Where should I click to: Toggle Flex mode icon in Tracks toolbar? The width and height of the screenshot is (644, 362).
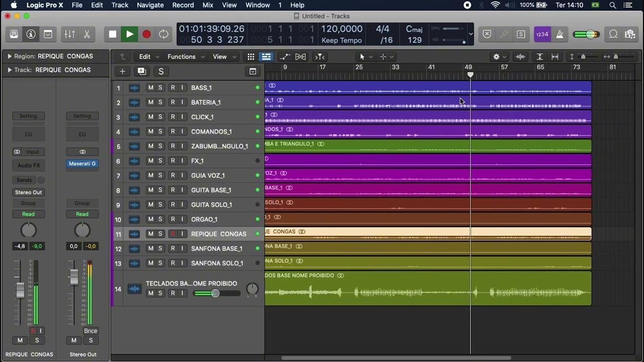point(300,57)
